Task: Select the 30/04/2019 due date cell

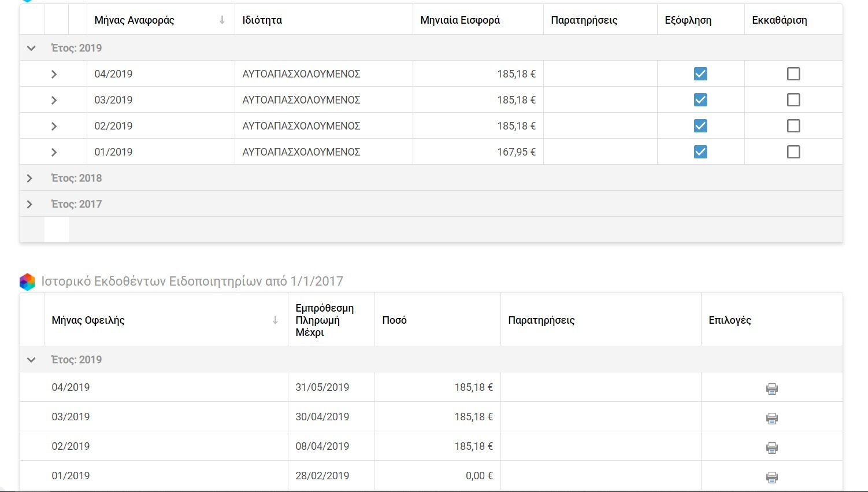Action: coord(322,417)
